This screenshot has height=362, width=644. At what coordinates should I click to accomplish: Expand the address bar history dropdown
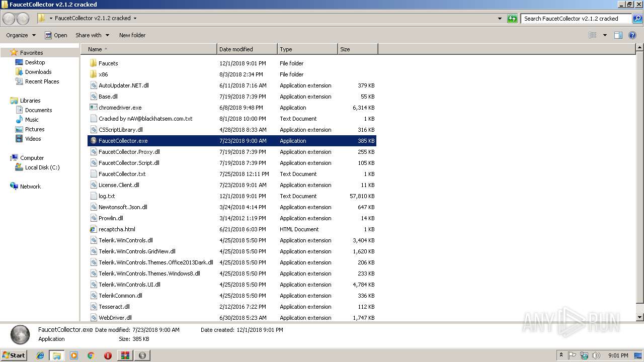(500, 19)
